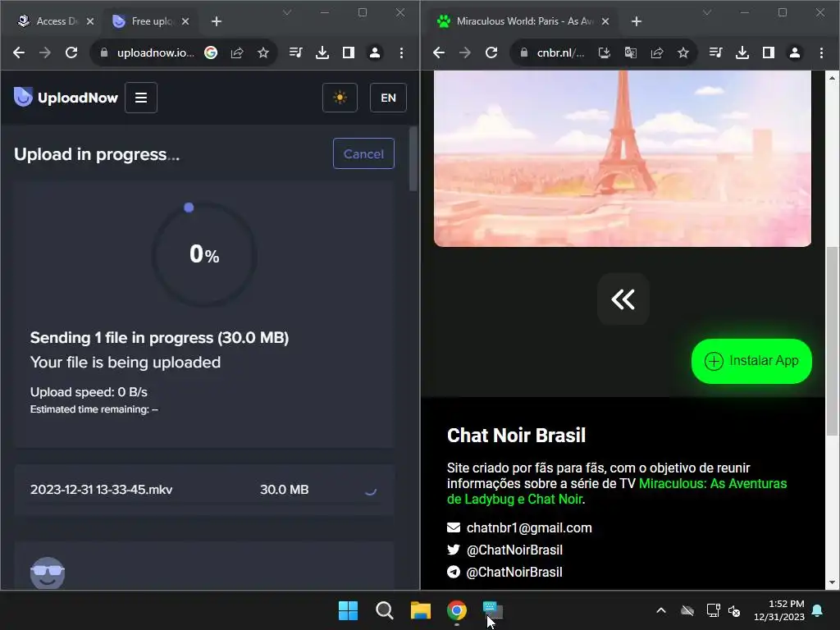840x630 pixels.
Task: Open tab search chevron in right window
Action: [707, 12]
